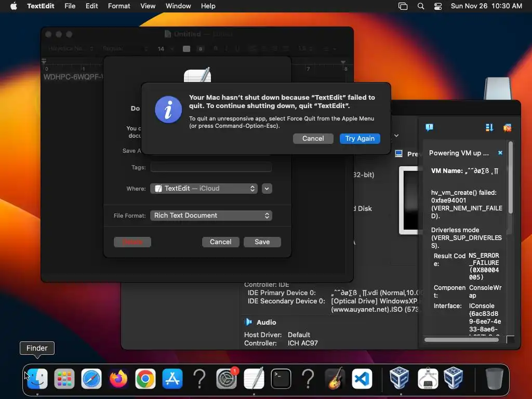532x399 pixels.
Task: Open the font family dropdown in TextEdit toolbar
Action: click(x=70, y=48)
